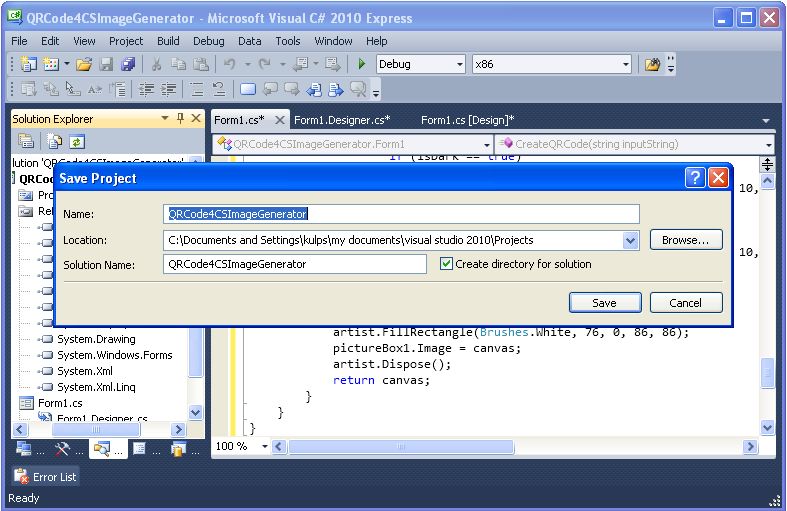The height and width of the screenshot is (511, 787).
Task: Start debugging with the green play icon
Action: pos(361,64)
